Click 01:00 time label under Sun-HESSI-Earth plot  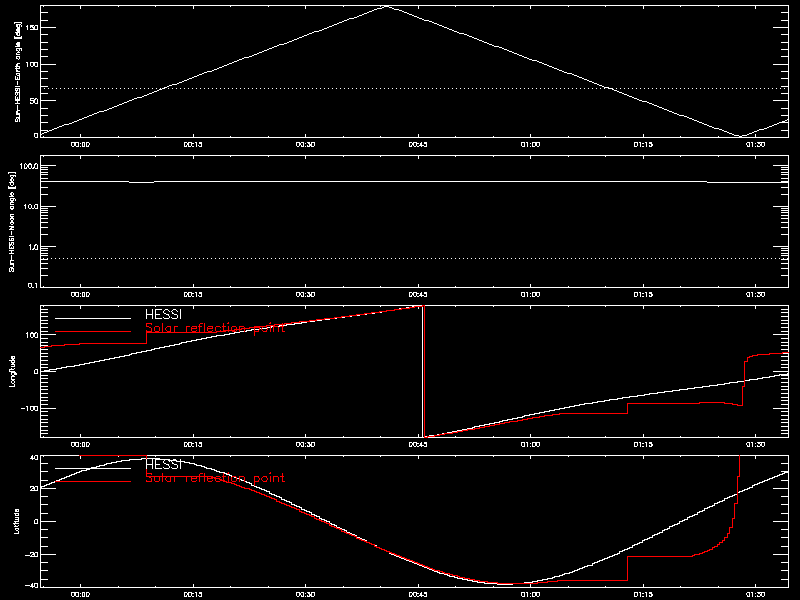point(531,144)
